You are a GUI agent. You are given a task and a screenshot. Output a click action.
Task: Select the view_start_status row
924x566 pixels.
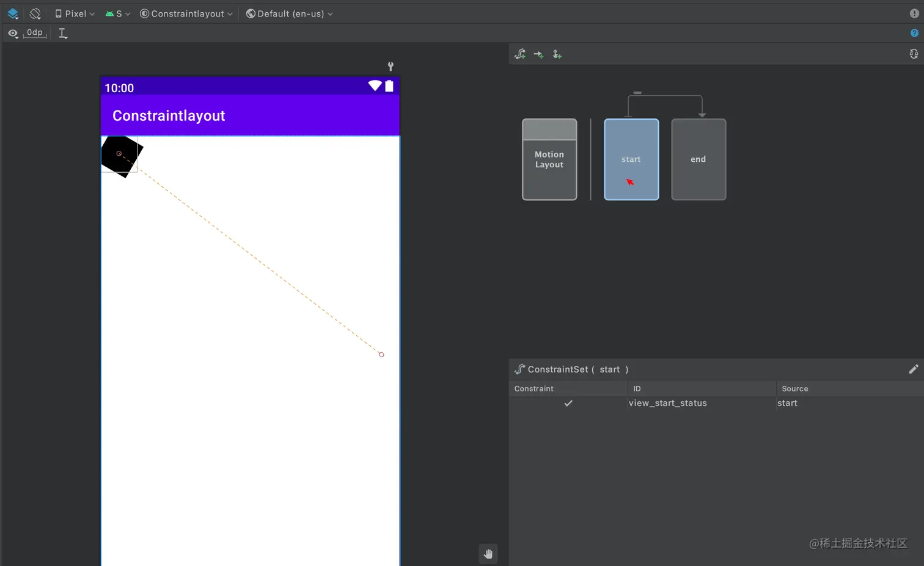pyautogui.click(x=716, y=403)
